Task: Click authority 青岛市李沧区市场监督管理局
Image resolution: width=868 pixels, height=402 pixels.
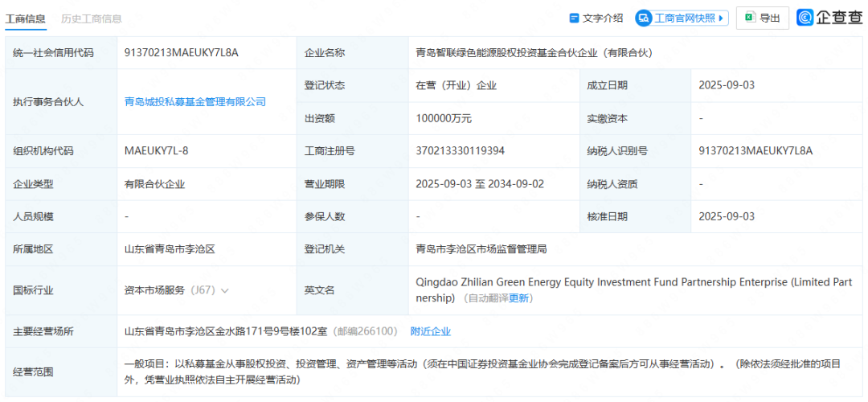Action: pos(481,249)
